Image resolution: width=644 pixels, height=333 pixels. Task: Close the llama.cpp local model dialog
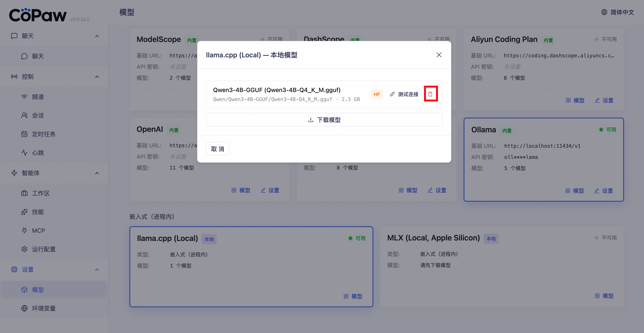click(439, 55)
